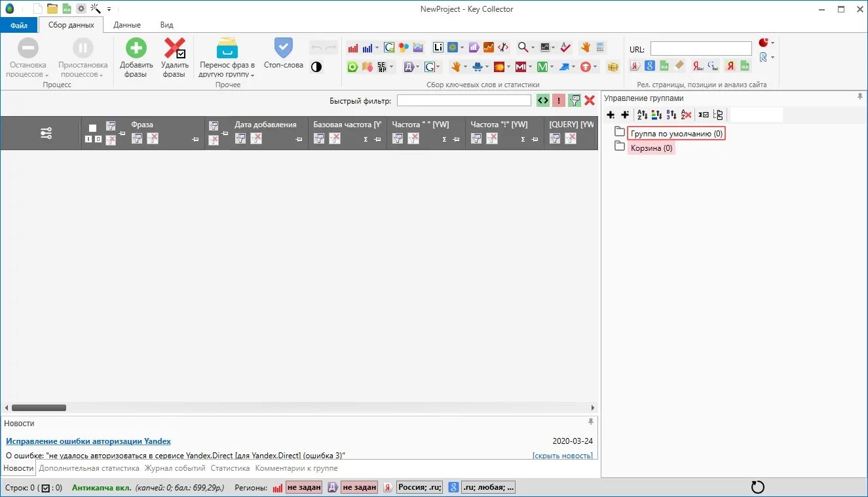Open the Журнал событий tab
The image size is (868, 497).
(x=175, y=468)
